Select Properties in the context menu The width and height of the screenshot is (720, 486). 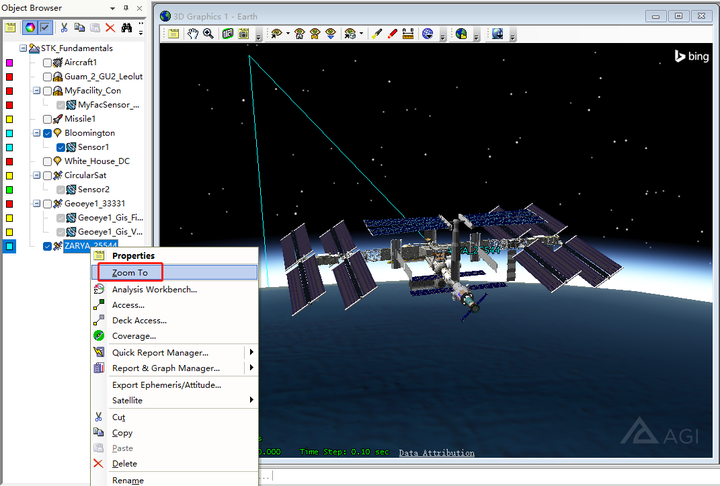click(133, 256)
